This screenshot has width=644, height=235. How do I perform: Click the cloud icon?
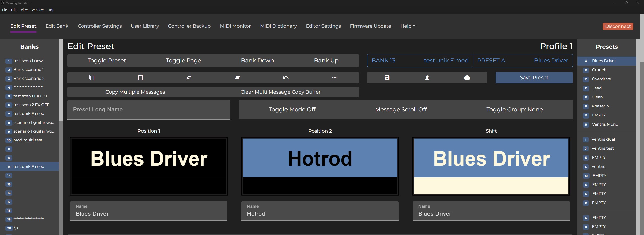(x=467, y=77)
